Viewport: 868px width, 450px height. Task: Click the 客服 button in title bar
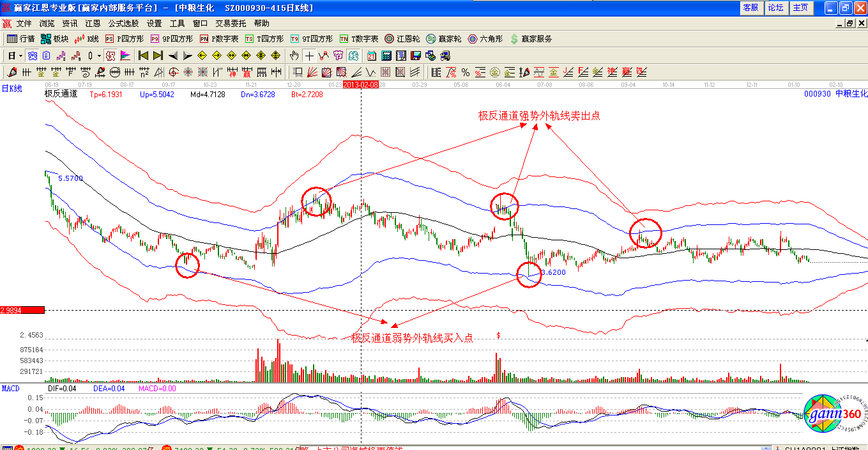[750, 8]
